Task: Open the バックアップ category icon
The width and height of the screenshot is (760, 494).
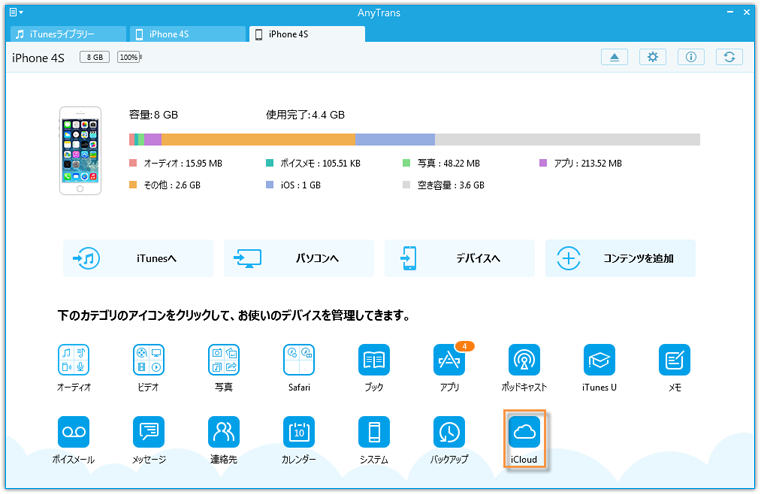Action: point(449,431)
